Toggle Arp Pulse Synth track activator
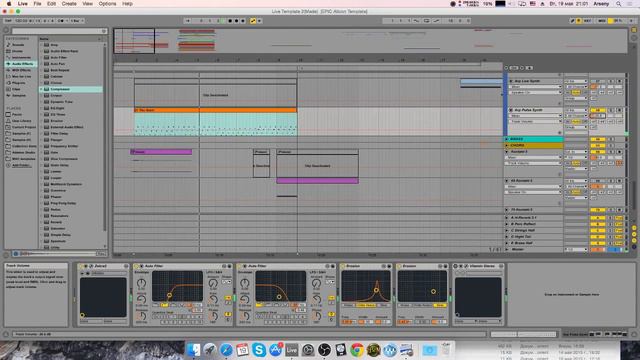The height and width of the screenshot is (360, 640). click(598, 110)
